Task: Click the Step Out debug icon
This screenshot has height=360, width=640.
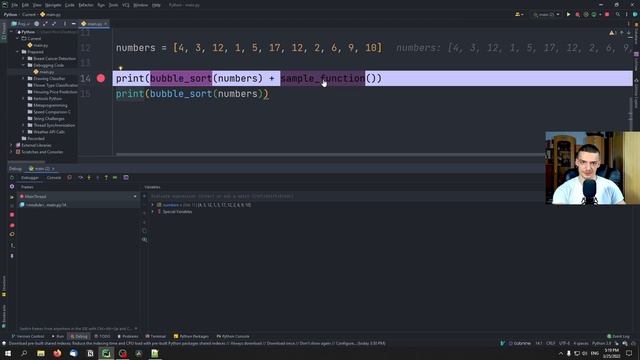Action: tap(106, 178)
